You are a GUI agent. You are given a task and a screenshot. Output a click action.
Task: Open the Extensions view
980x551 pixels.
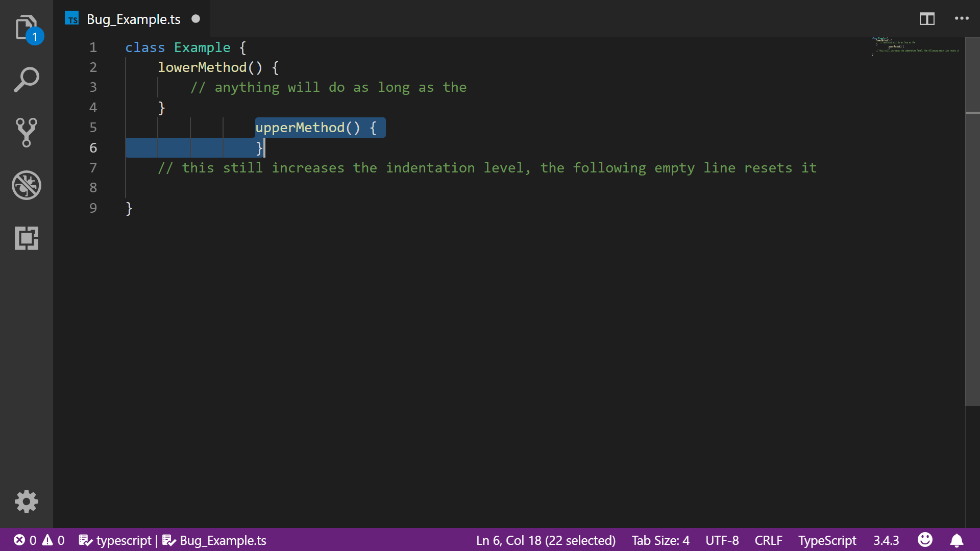pos(26,238)
